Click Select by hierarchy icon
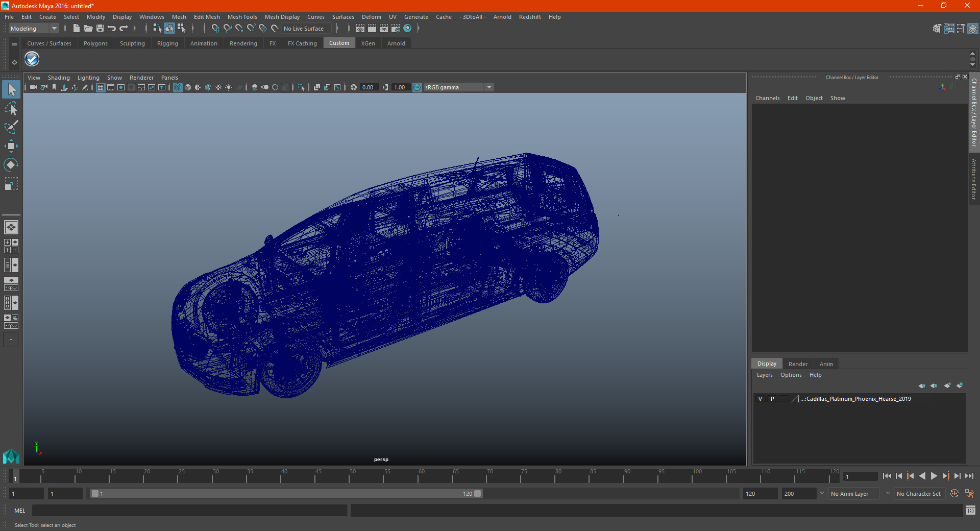This screenshot has height=531, width=980. [157, 29]
